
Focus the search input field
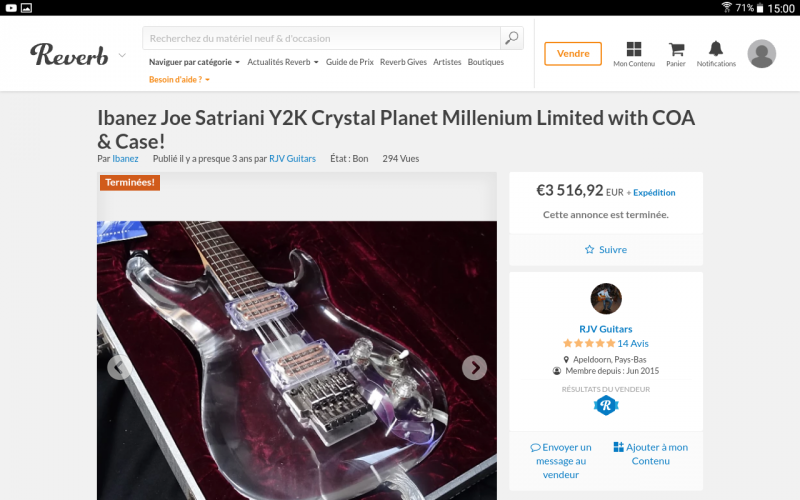pyautogui.click(x=322, y=38)
